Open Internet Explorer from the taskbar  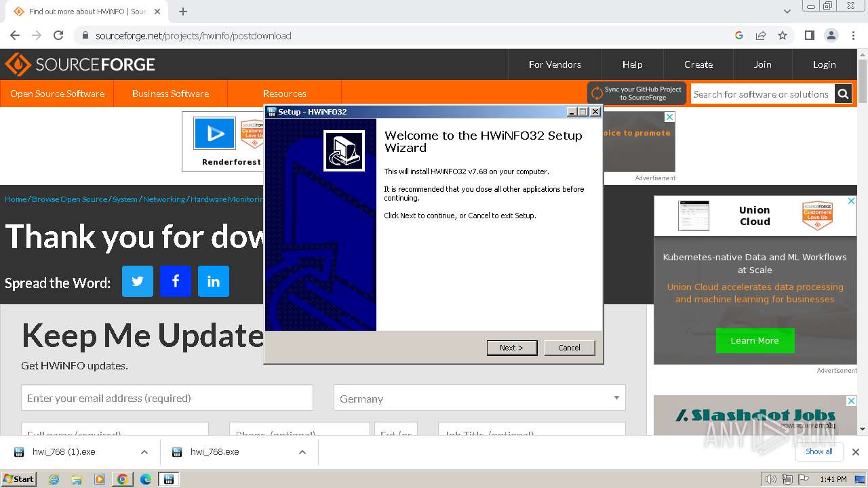pos(54,479)
